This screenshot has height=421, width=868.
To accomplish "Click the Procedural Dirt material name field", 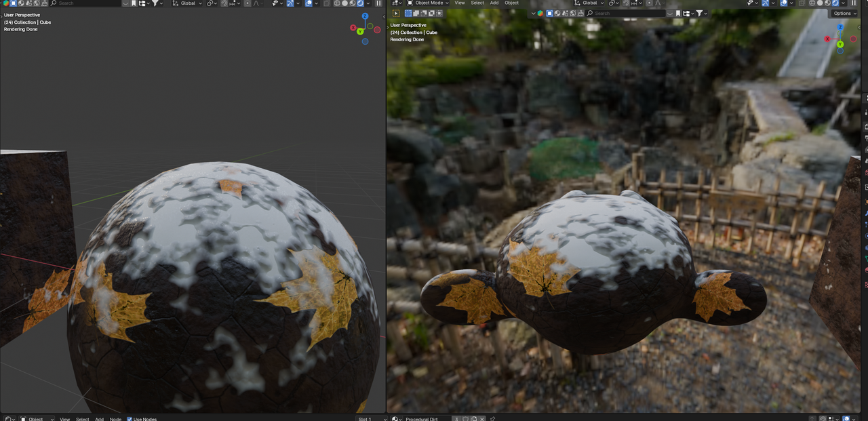I will 427,419.
